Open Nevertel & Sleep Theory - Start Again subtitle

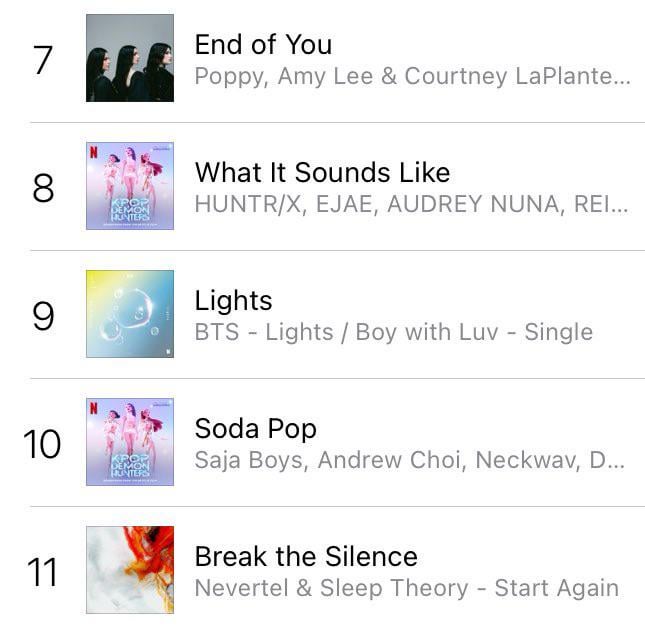pyautogui.click(x=406, y=588)
